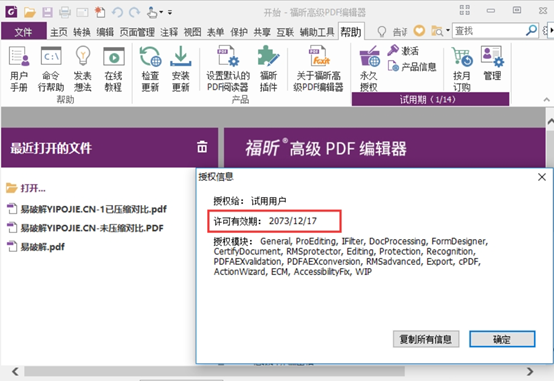Click the Open folder icon in quick access toolbar
This screenshot has width=554, height=381.
tap(30, 12)
